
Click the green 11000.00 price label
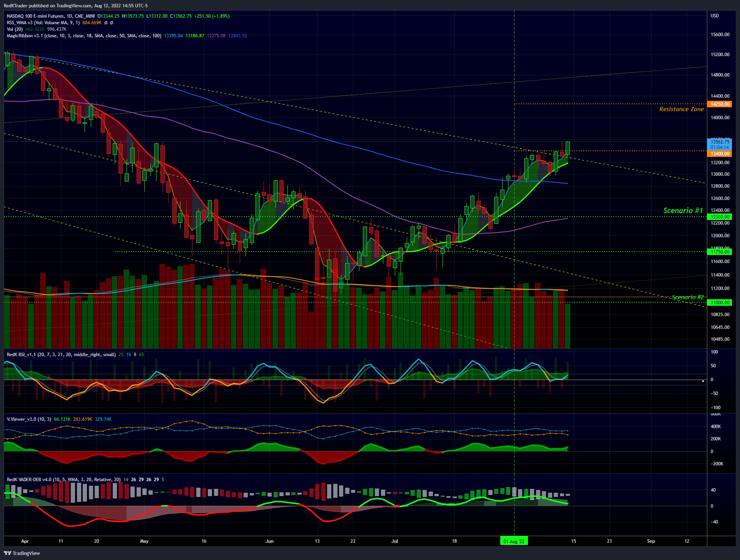pos(719,303)
